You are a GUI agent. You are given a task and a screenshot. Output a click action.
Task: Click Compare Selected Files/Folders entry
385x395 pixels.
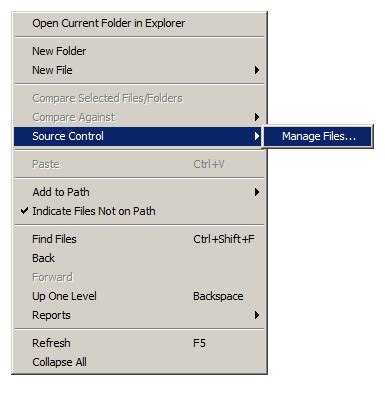[x=139, y=98]
